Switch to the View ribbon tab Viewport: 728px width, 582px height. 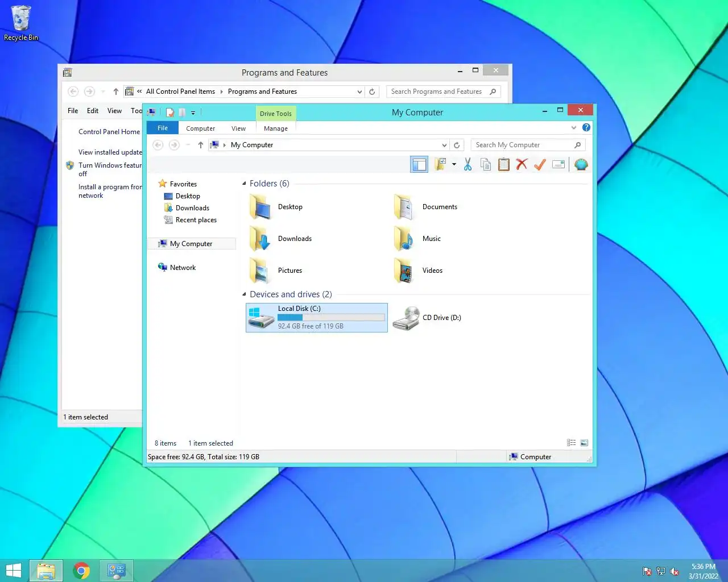click(239, 128)
